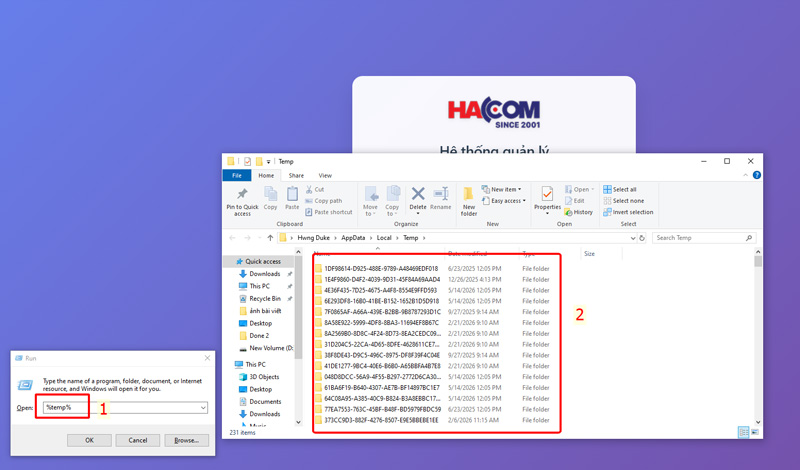Click the navigation pane scroll down arrow

point(298,422)
